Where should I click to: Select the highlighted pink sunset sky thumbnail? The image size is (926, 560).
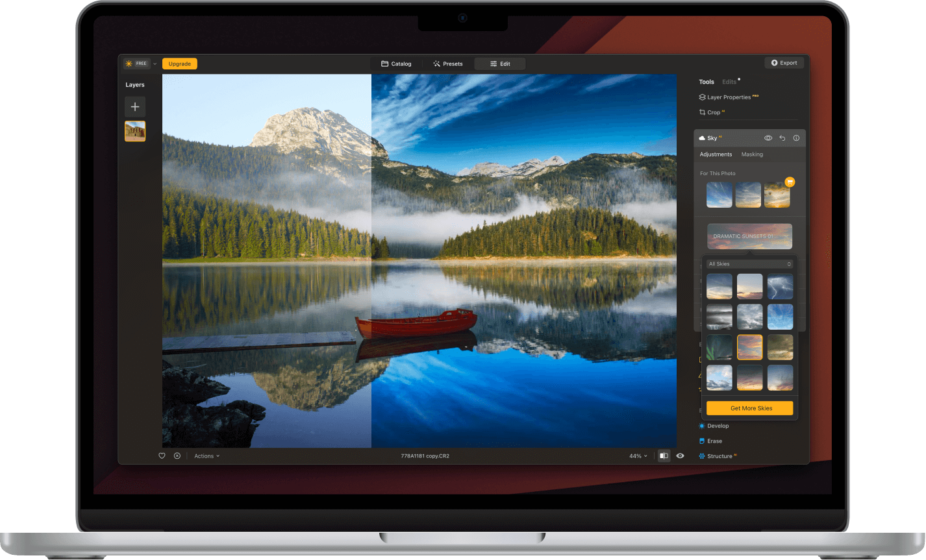750,347
